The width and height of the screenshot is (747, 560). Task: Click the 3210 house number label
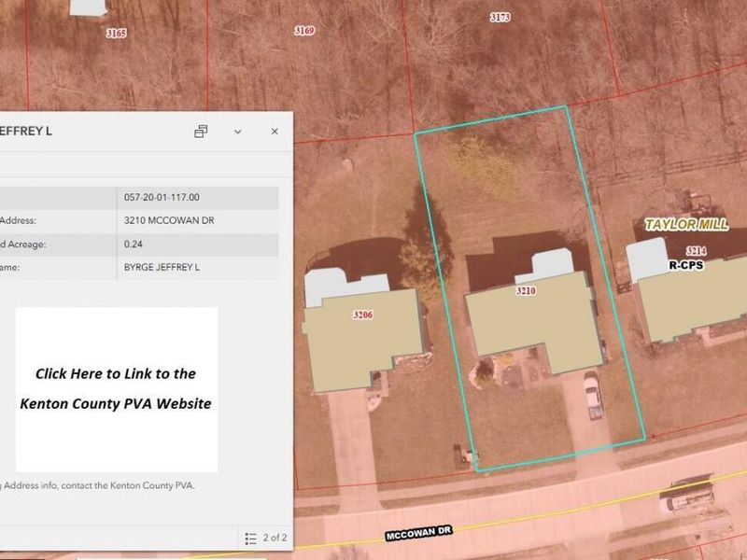526,291
